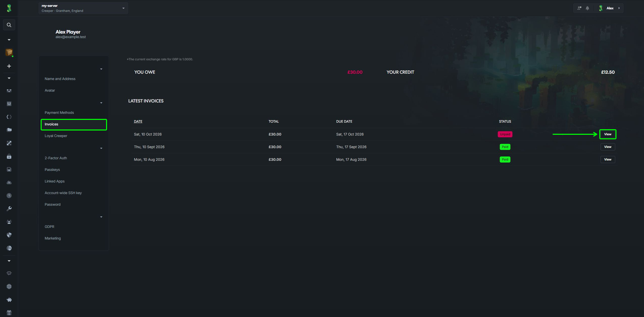
Task: Click the gift box icon in the sidebar
Action: tap(9, 313)
